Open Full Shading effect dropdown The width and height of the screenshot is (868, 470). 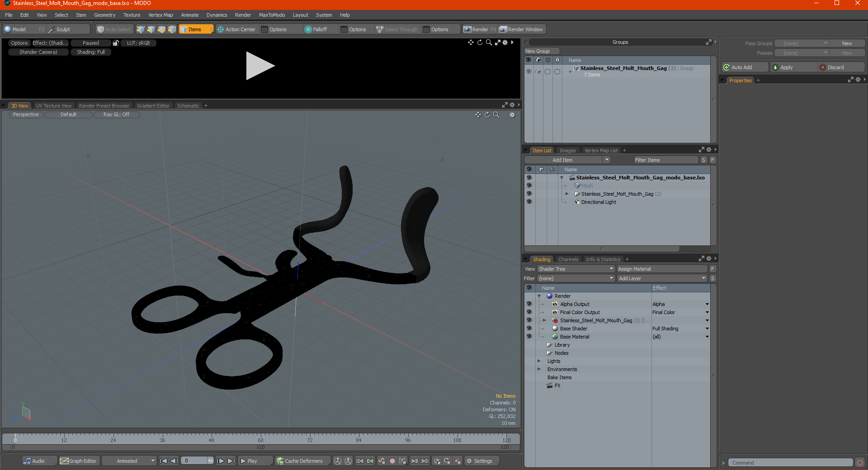coord(707,329)
